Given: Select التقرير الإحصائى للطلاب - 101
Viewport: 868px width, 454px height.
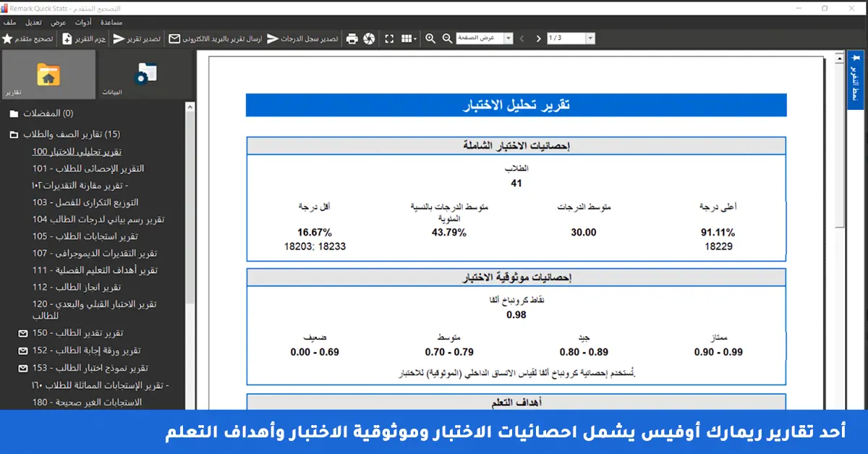Looking at the screenshot, I should coord(88,168).
